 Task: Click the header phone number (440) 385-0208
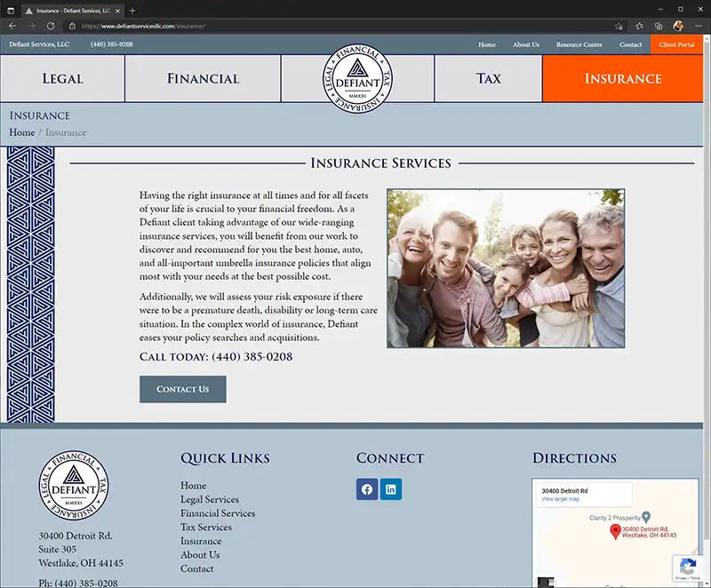pyautogui.click(x=112, y=44)
